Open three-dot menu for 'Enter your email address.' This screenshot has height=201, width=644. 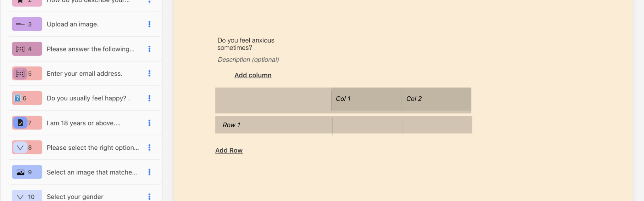pyautogui.click(x=149, y=73)
